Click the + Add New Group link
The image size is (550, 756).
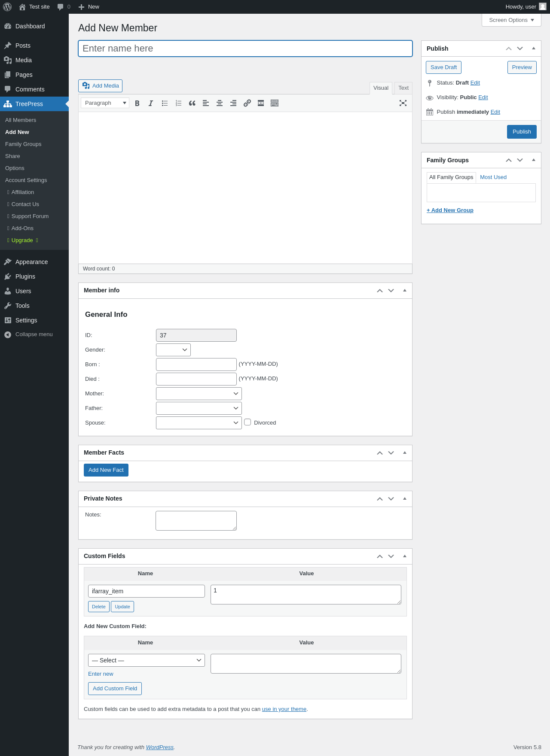(450, 210)
